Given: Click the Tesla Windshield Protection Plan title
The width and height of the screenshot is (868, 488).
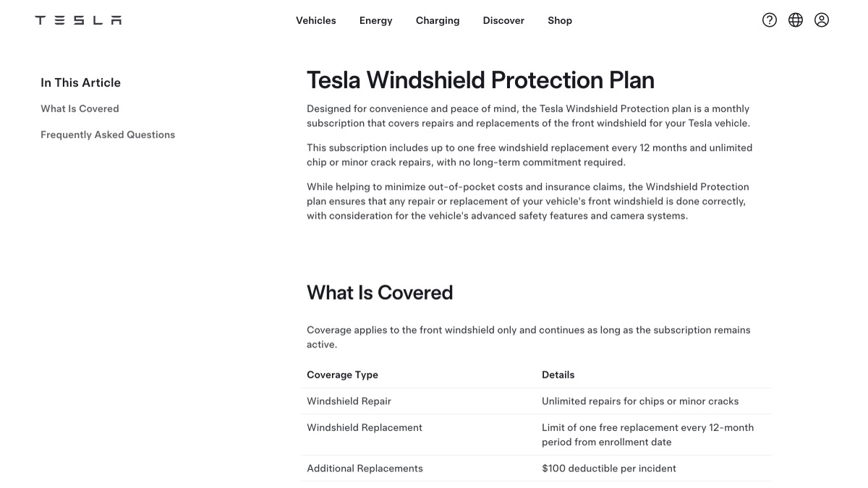Looking at the screenshot, I should (x=480, y=80).
